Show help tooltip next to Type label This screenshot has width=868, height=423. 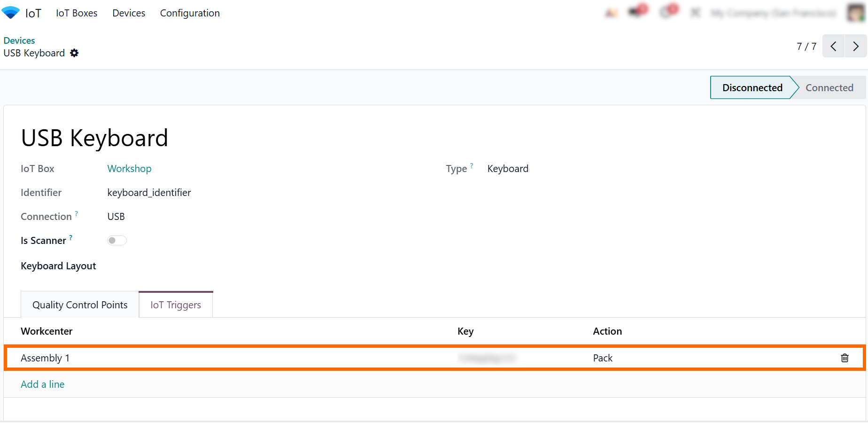point(472,165)
